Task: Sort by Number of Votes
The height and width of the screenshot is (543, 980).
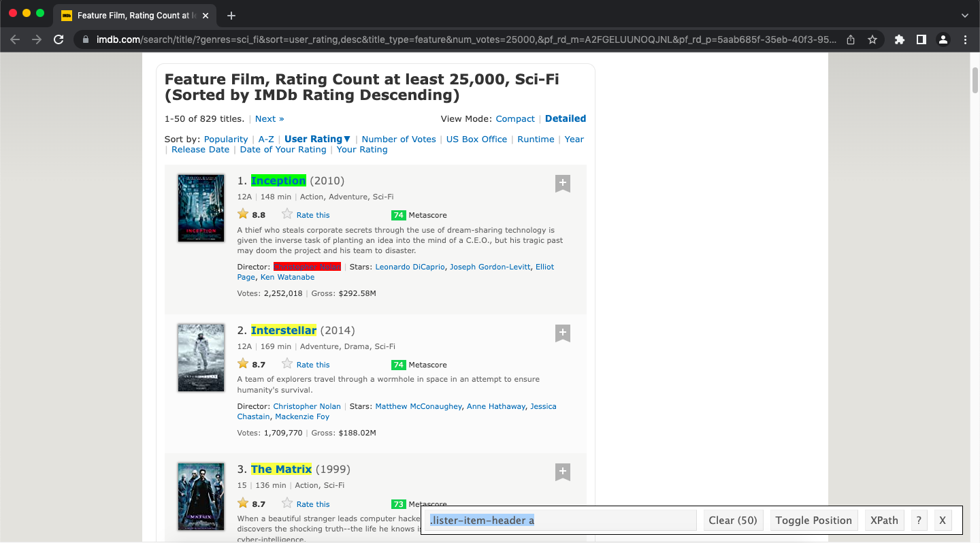Action: (399, 139)
